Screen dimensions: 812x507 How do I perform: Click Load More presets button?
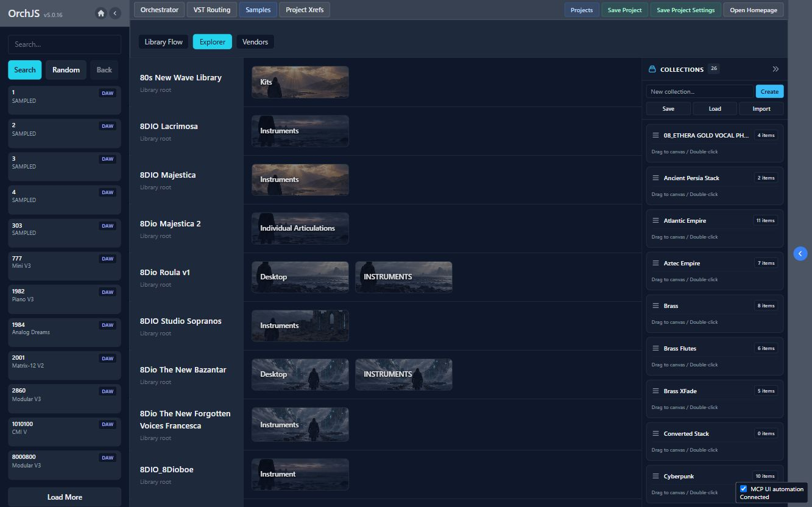coord(65,497)
